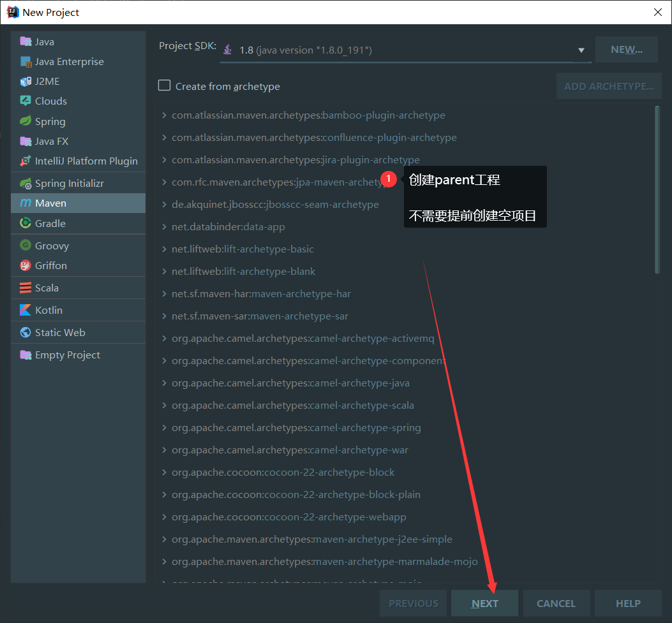The width and height of the screenshot is (672, 623).
Task: Click the CANCEL button
Action: point(556,603)
